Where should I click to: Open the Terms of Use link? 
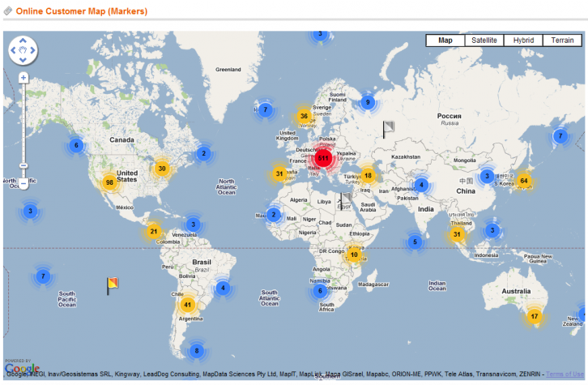(565, 374)
